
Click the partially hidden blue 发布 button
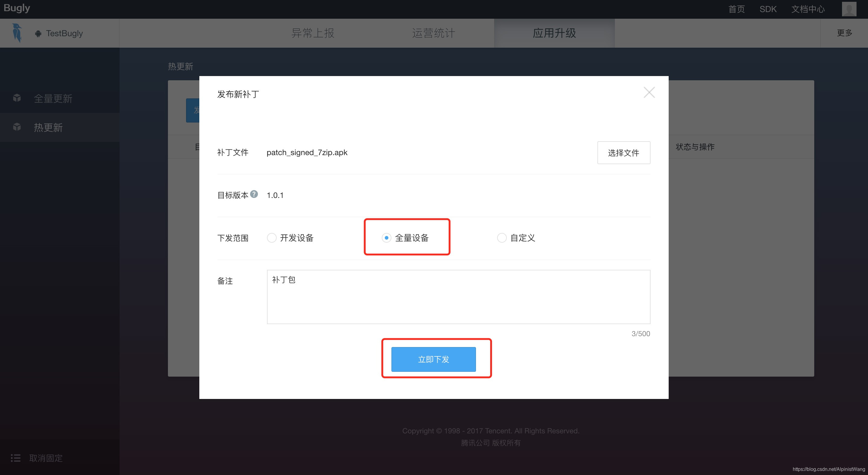point(193,110)
